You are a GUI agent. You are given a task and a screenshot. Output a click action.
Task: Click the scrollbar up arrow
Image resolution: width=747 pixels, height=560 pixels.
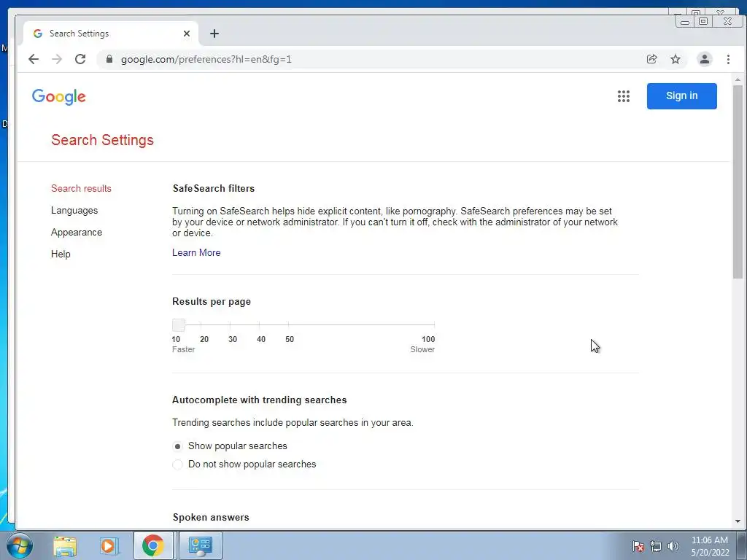tap(738, 79)
